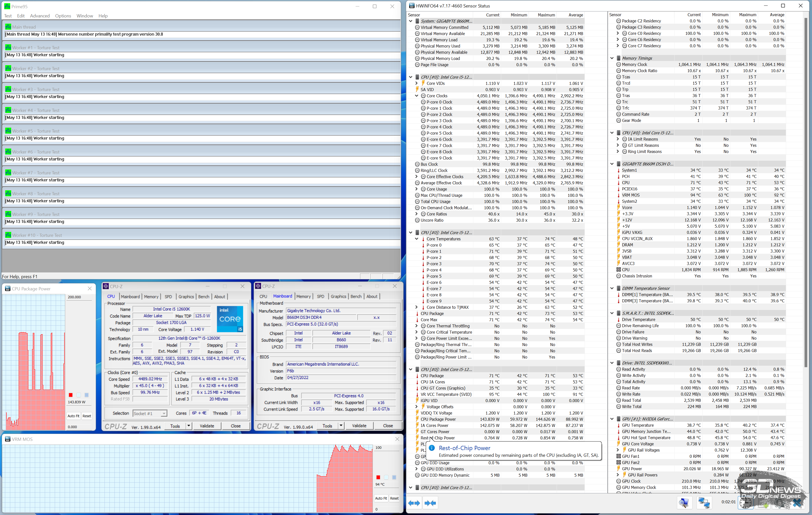Switch to Graphics tab in Mainboard CPU-Z window
This screenshot has width=812, height=515.
tap(338, 296)
